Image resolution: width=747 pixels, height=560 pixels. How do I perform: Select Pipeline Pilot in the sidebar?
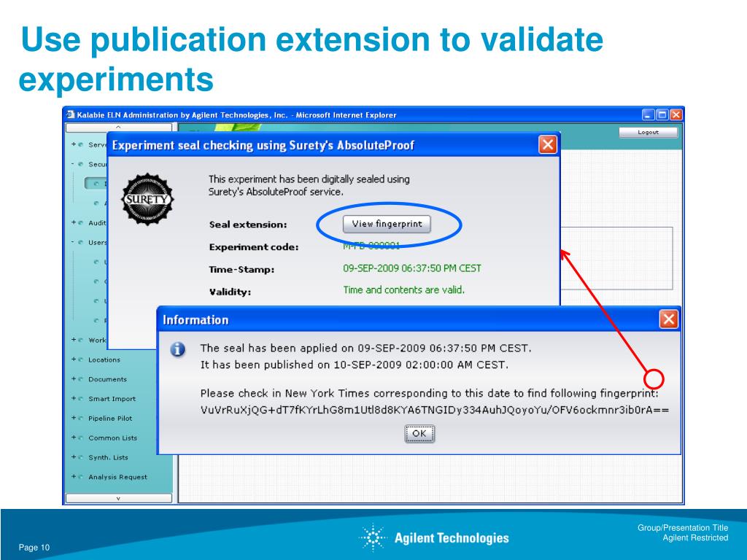[110, 419]
